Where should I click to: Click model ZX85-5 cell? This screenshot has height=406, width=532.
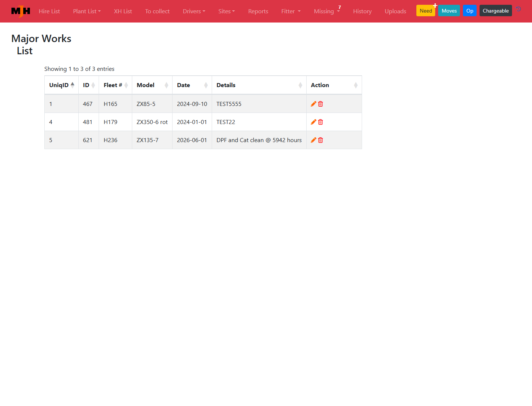point(152,104)
